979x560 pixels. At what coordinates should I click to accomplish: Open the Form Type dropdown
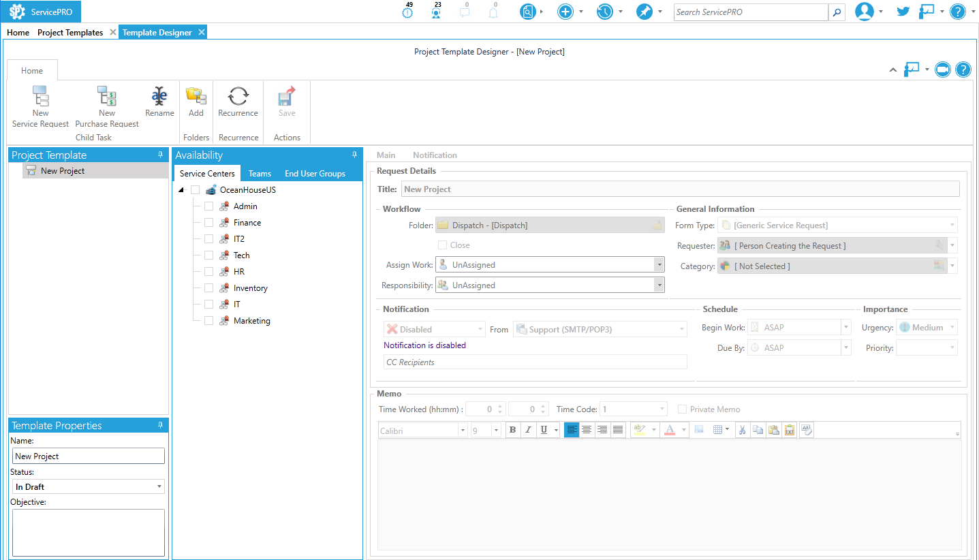[952, 225]
